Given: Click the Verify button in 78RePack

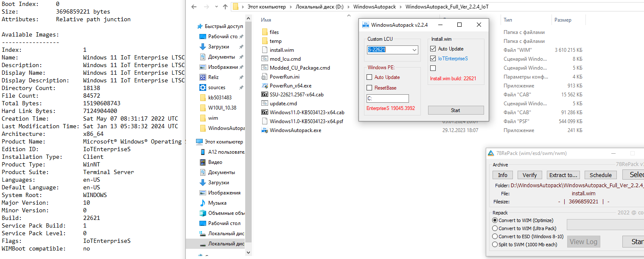Looking at the screenshot, I should coord(529,175).
